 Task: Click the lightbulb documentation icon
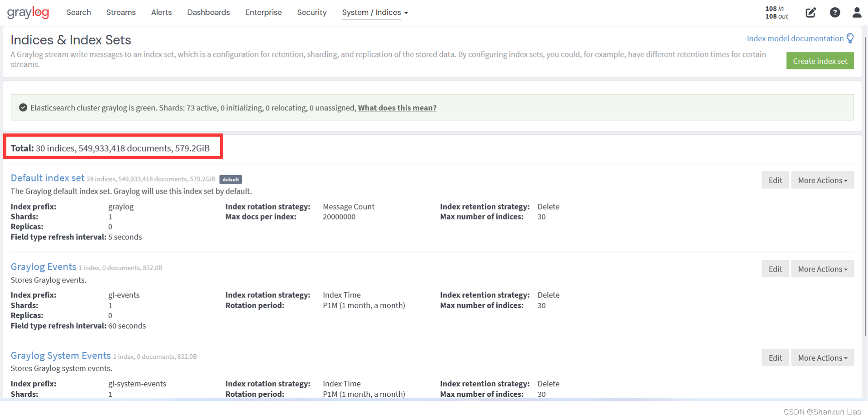pyautogui.click(x=850, y=38)
